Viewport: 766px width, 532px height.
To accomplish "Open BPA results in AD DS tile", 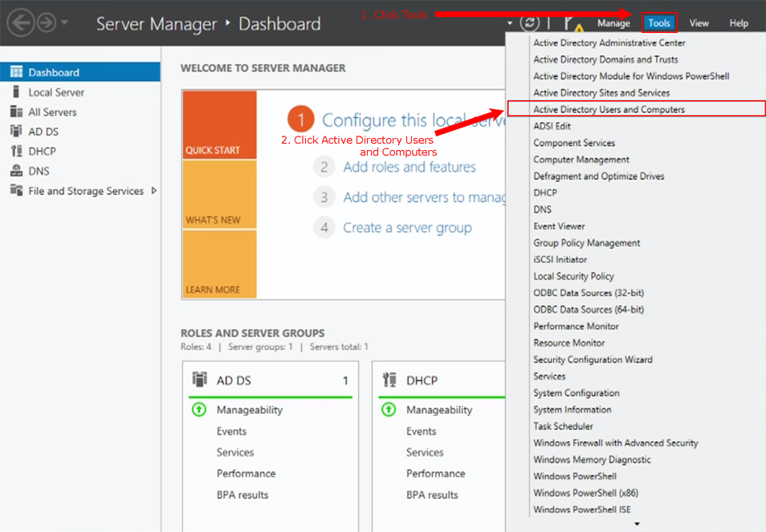I will pyautogui.click(x=242, y=495).
